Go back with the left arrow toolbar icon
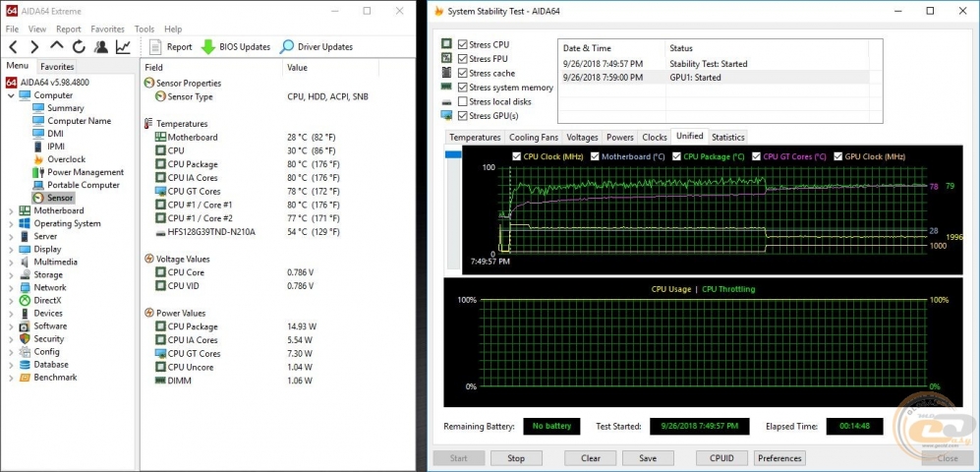Screen dimensions: 980x472 (13, 47)
